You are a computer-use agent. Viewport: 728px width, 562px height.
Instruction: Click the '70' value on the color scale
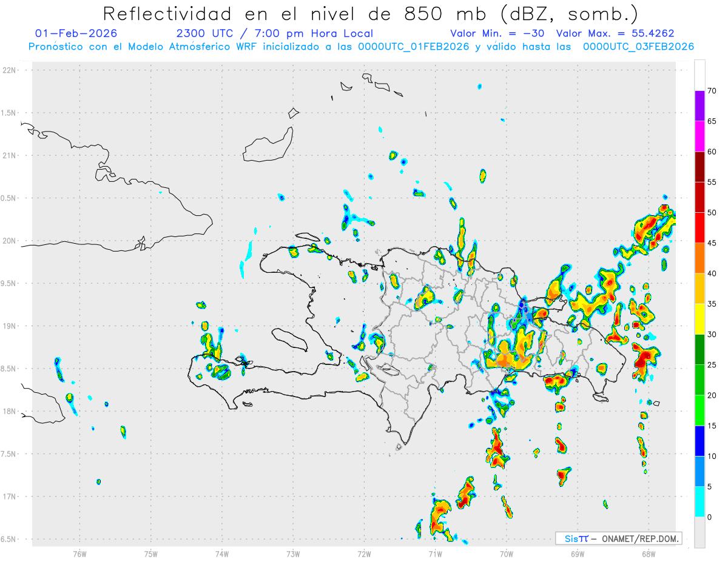pyautogui.click(x=712, y=91)
